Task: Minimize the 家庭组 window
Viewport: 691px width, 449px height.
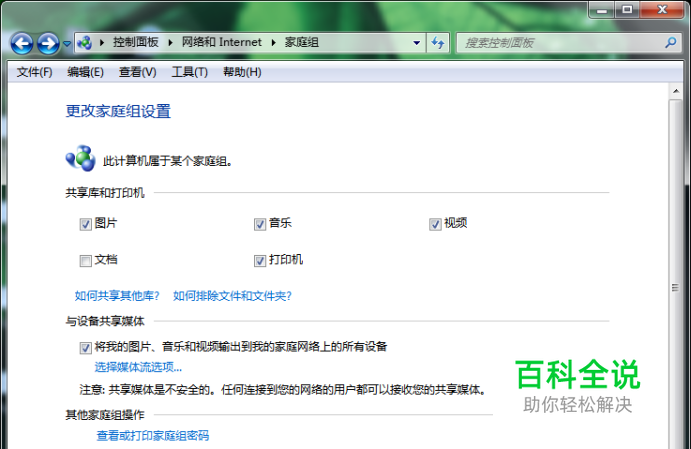Action: tap(602, 11)
